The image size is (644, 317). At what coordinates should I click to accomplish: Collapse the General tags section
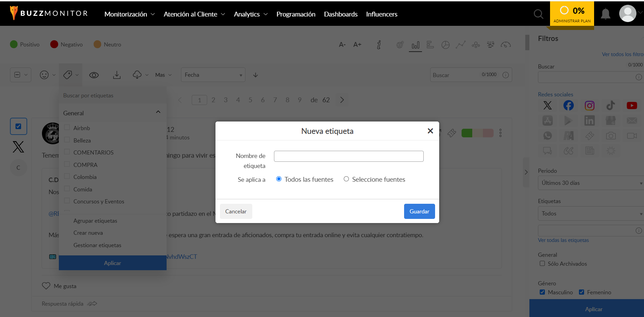pos(158,112)
